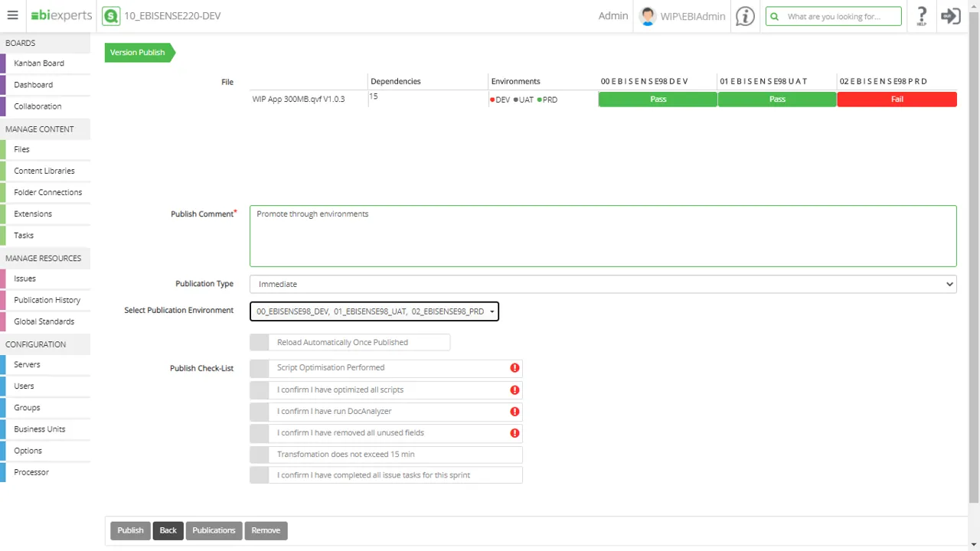Toggle Reload Automatically Once Published
980x551 pixels.
click(260, 343)
